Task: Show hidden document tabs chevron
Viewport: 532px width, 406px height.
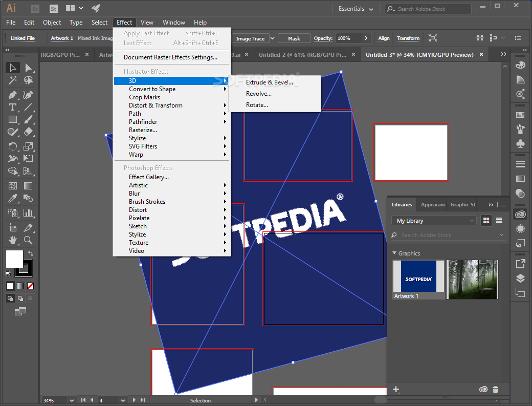Action: point(503,54)
